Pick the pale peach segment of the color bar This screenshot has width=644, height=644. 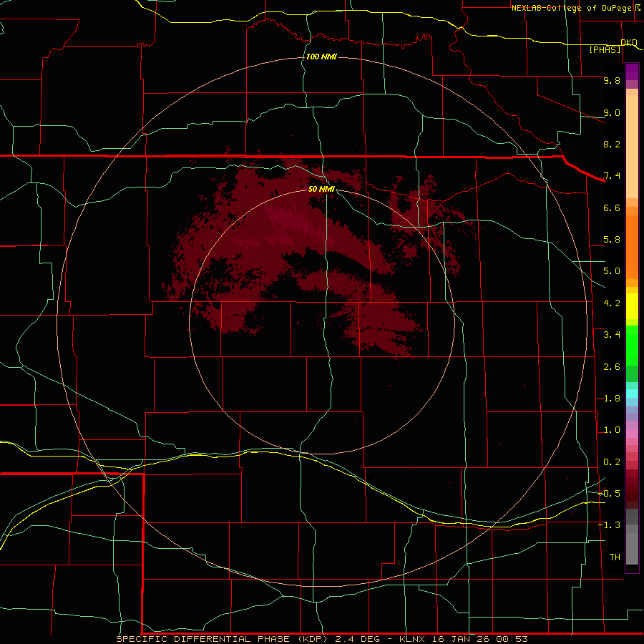click(x=632, y=147)
